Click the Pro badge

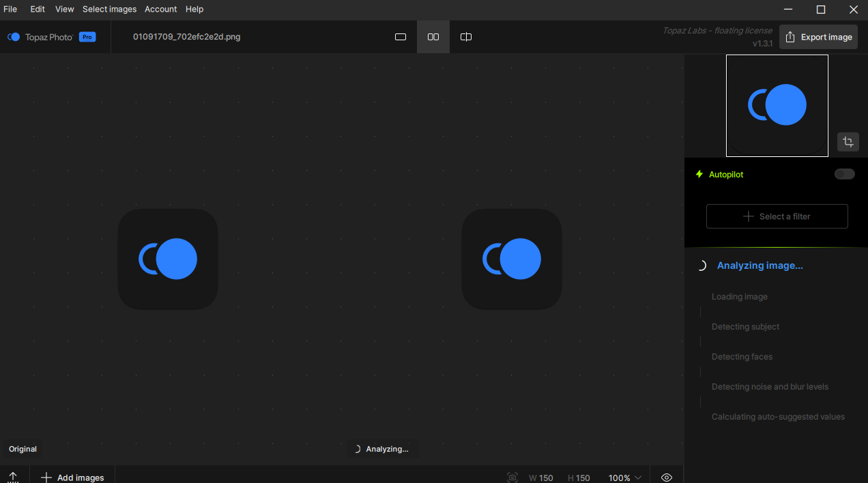click(87, 37)
